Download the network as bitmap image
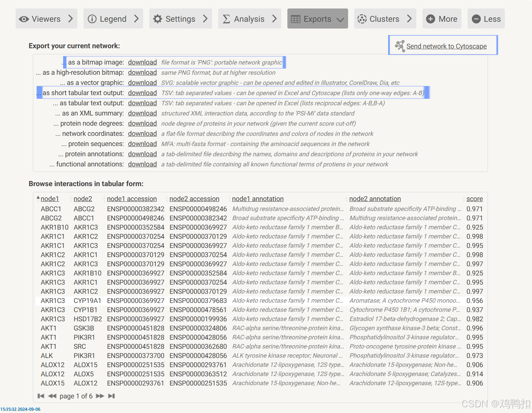The height and width of the screenshot is (413, 532). 142,62
